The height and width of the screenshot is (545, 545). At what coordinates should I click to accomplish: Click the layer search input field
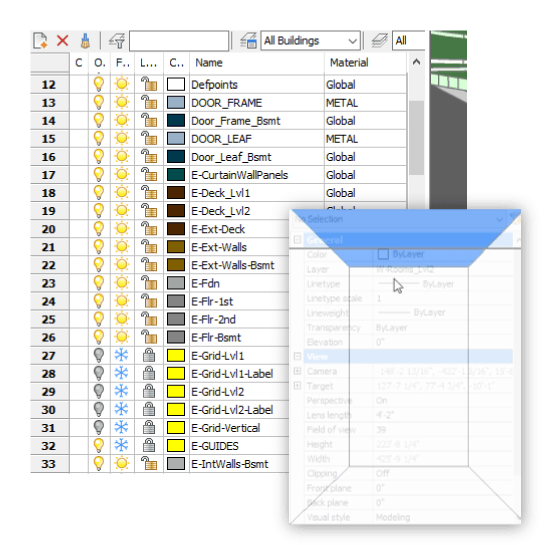click(179, 41)
